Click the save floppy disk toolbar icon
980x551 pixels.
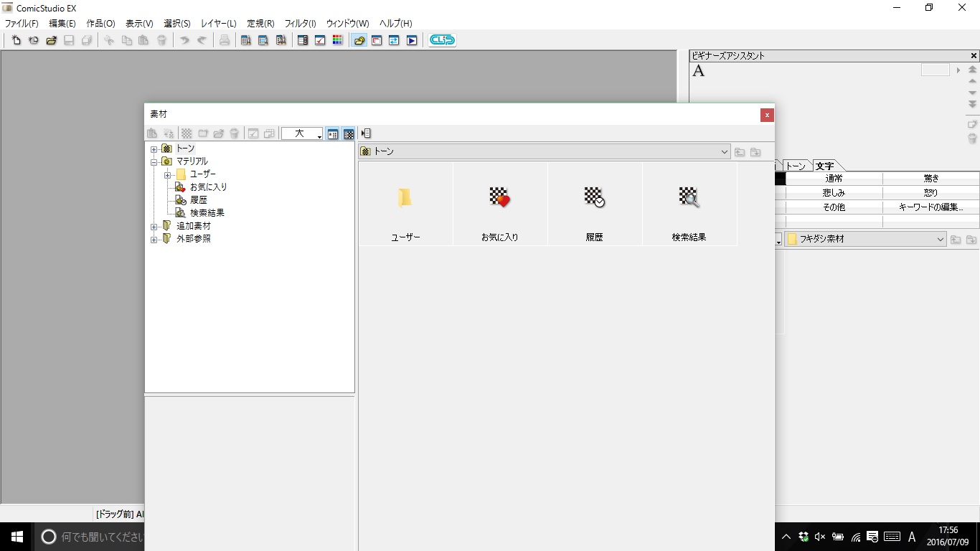70,40
